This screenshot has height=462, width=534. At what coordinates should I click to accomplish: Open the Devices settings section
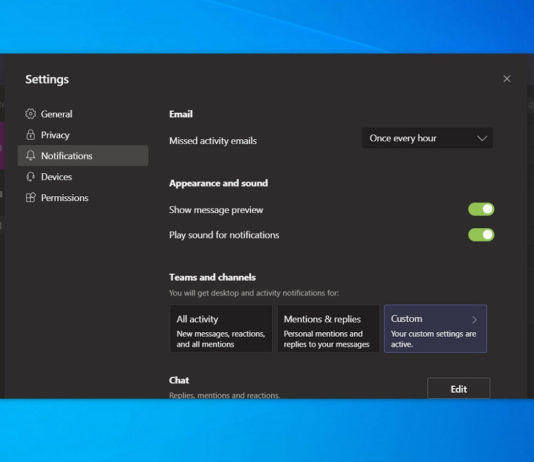83,177
